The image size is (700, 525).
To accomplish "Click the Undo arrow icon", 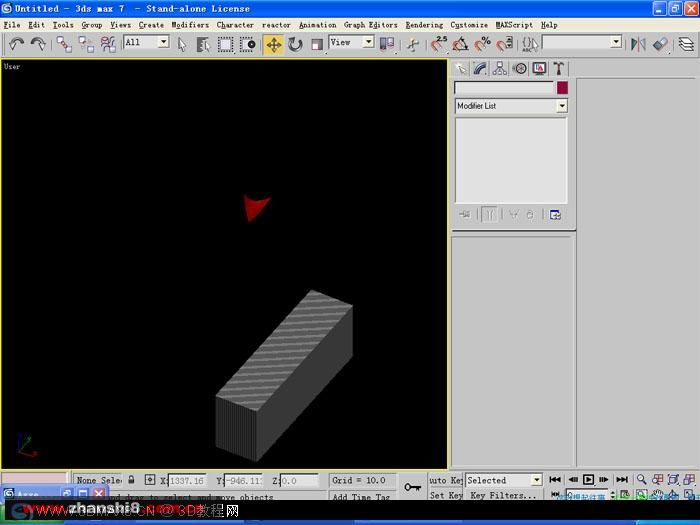I will [16, 44].
